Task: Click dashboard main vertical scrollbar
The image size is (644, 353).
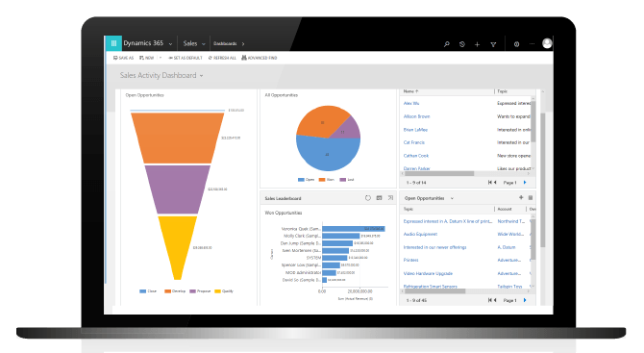Action: pyautogui.click(x=542, y=180)
